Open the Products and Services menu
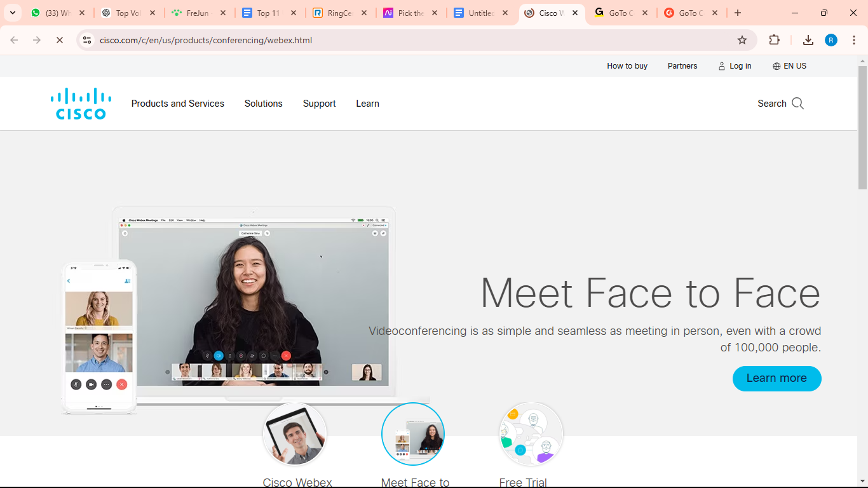The height and width of the screenshot is (488, 868). pyautogui.click(x=178, y=104)
